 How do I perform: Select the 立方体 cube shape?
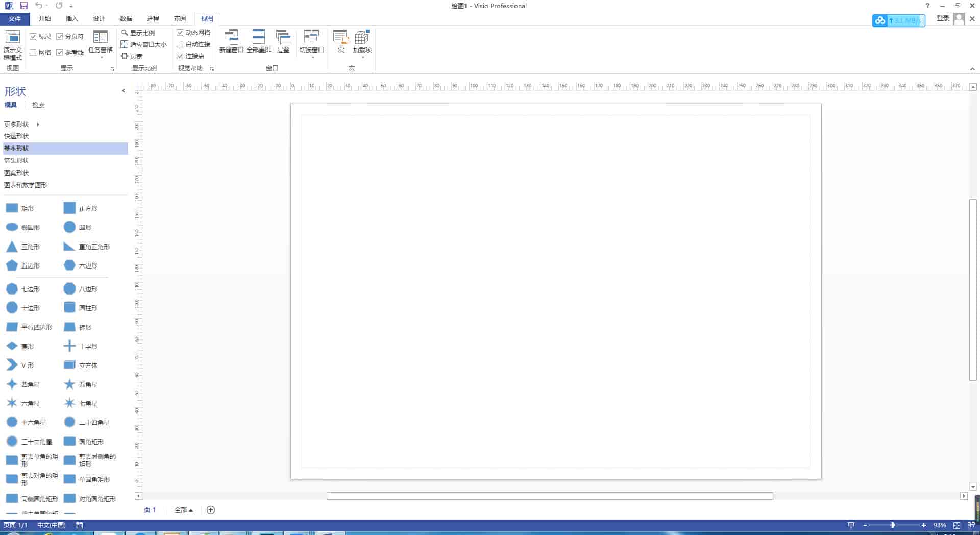[x=69, y=365]
